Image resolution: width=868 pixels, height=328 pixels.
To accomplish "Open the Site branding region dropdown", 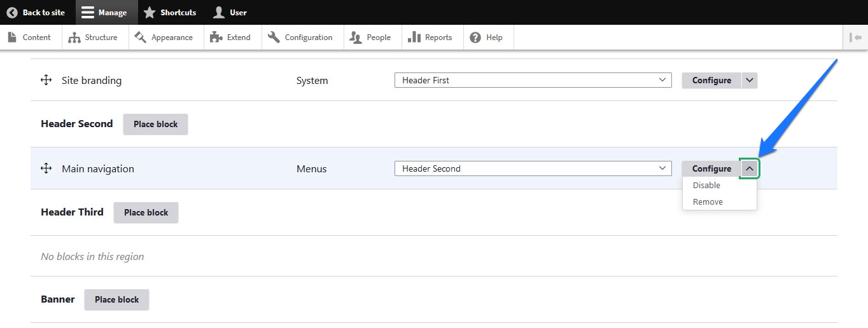I will tap(533, 80).
